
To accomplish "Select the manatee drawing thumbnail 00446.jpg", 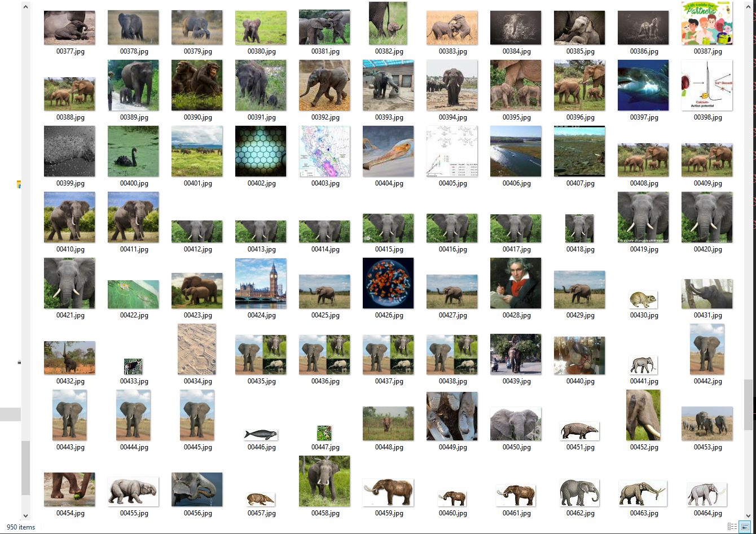I will click(x=261, y=434).
